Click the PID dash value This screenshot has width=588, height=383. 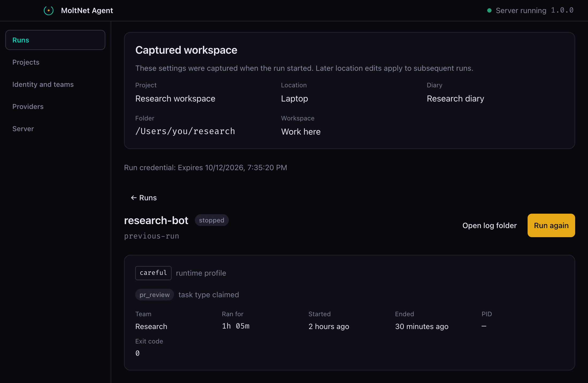click(484, 326)
